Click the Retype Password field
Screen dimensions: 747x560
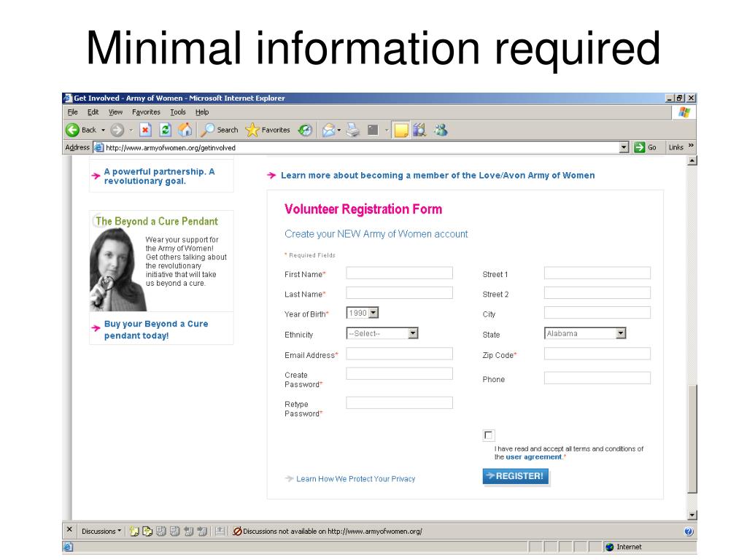pyautogui.click(x=399, y=402)
